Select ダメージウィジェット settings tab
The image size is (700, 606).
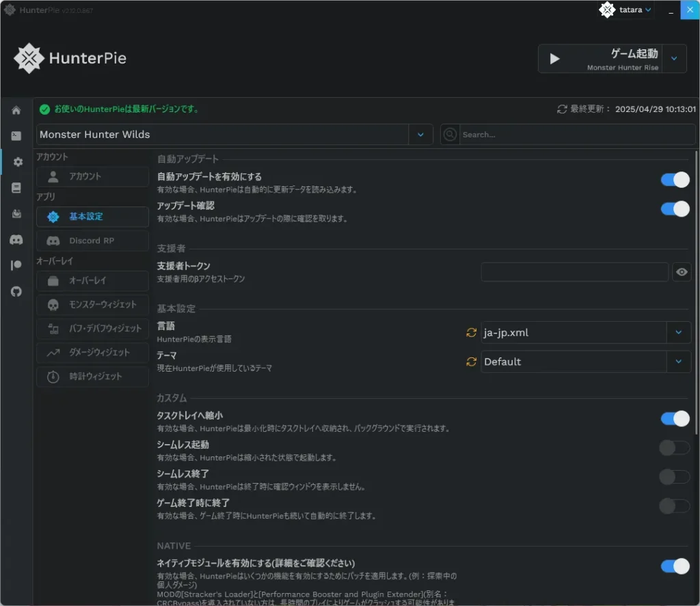(92, 353)
